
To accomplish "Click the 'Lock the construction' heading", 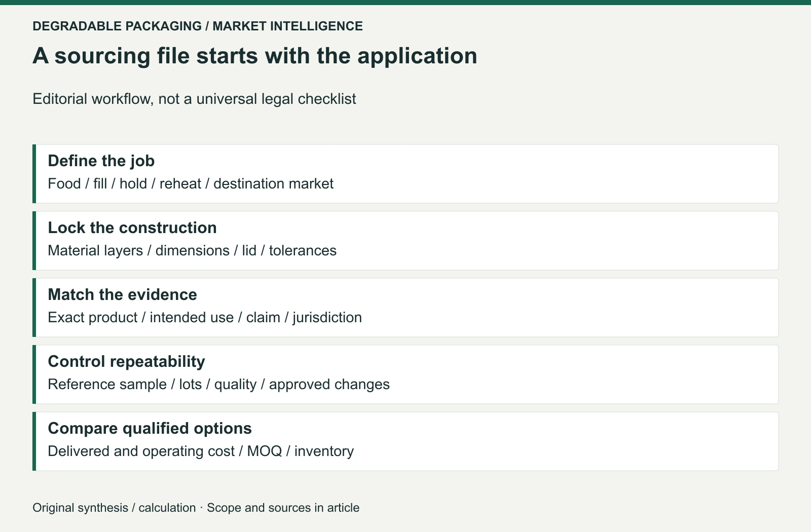I will (x=132, y=227).
